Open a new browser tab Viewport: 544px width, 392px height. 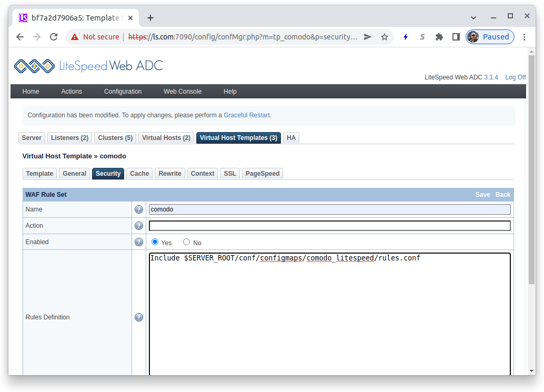(x=150, y=18)
